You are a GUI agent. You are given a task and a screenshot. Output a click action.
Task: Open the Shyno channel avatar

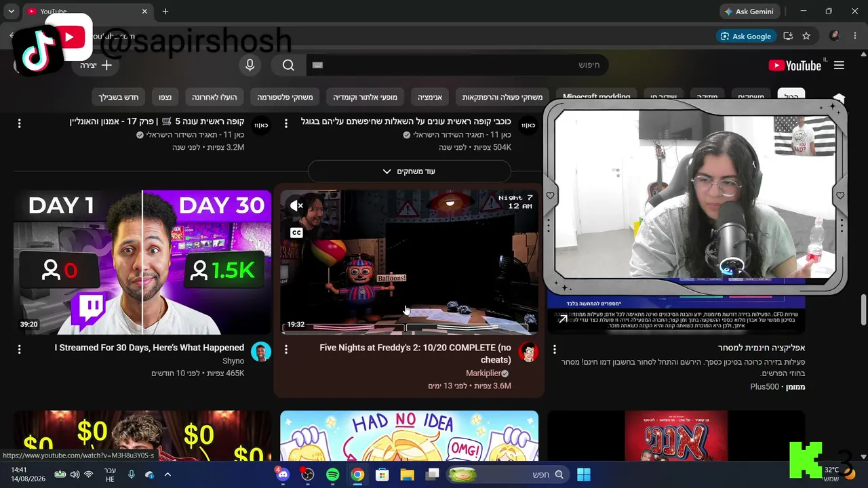261,352
